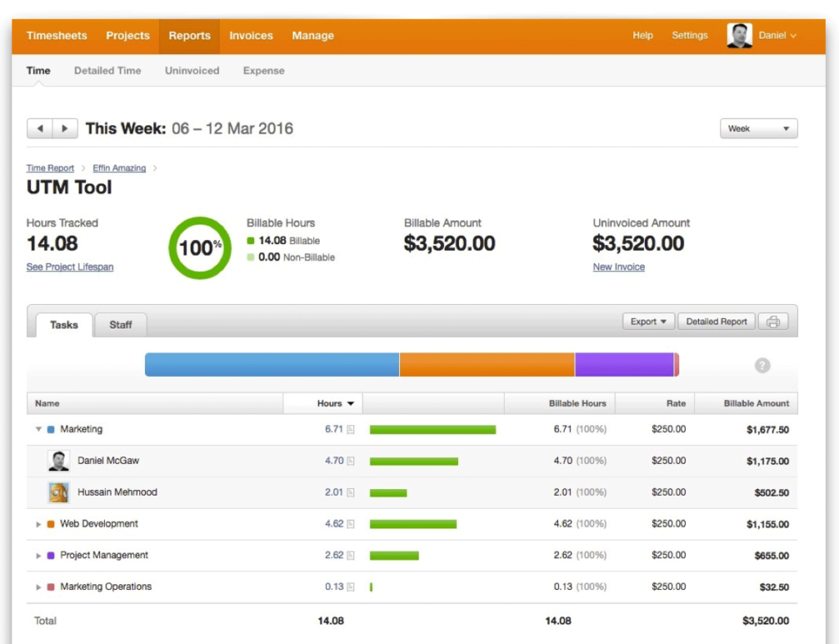Click Hussain Mehmood's profile picture
This screenshot has width=839, height=644.
pyautogui.click(x=57, y=492)
